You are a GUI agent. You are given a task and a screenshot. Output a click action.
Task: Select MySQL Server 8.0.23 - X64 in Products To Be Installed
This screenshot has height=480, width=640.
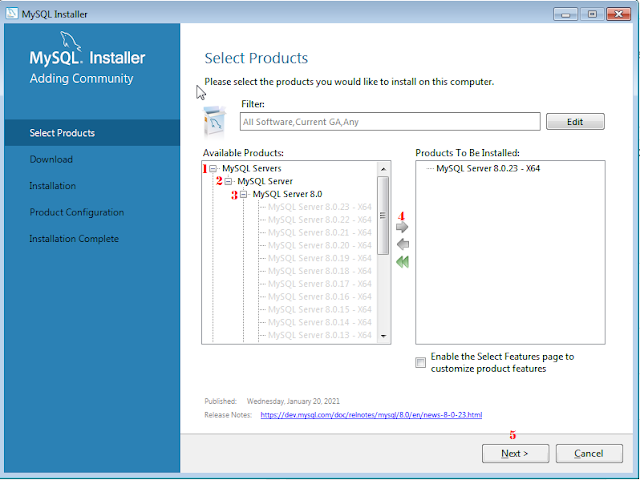point(488,169)
